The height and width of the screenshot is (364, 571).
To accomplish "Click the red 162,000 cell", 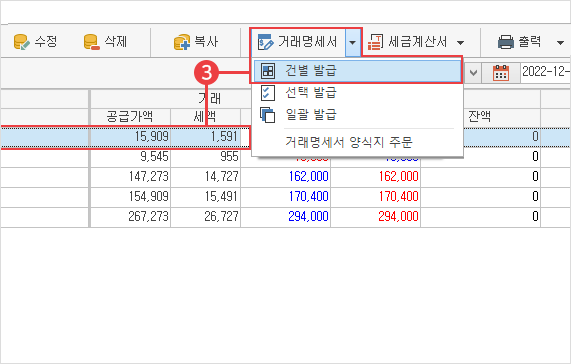I will (x=375, y=177).
